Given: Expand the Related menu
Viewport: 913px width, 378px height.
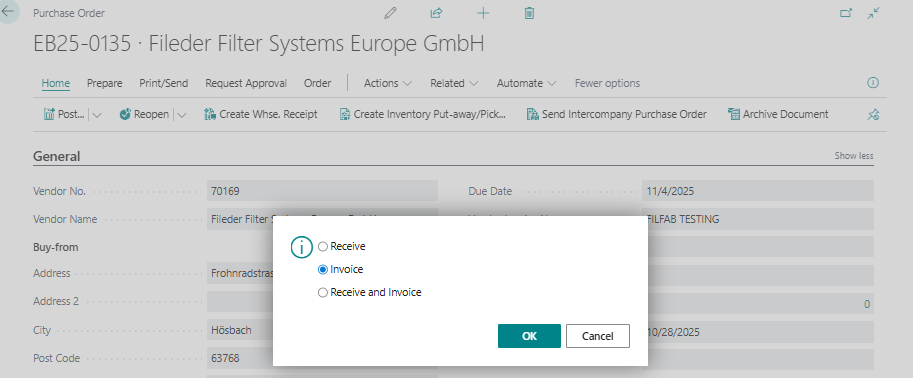Looking at the screenshot, I should [x=454, y=83].
